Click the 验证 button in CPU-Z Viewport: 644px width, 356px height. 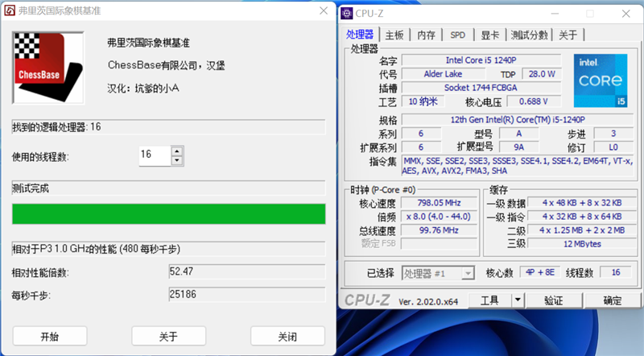[x=553, y=300]
